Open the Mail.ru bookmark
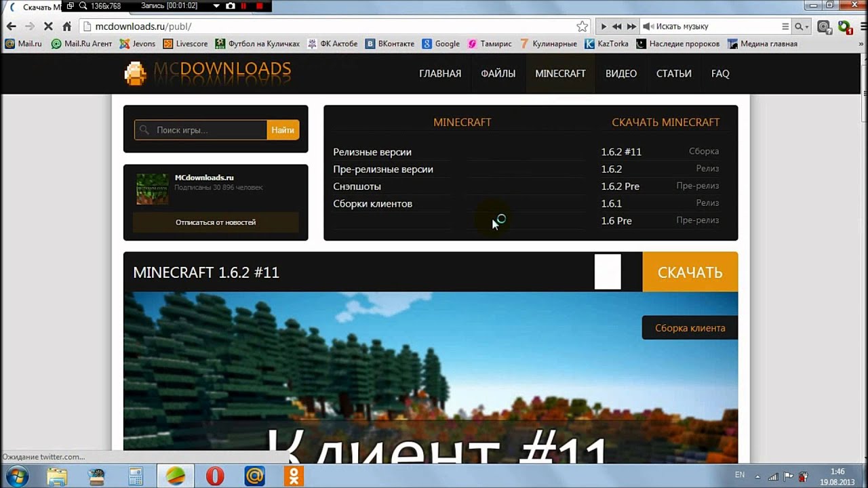The width and height of the screenshot is (868, 488). point(23,43)
